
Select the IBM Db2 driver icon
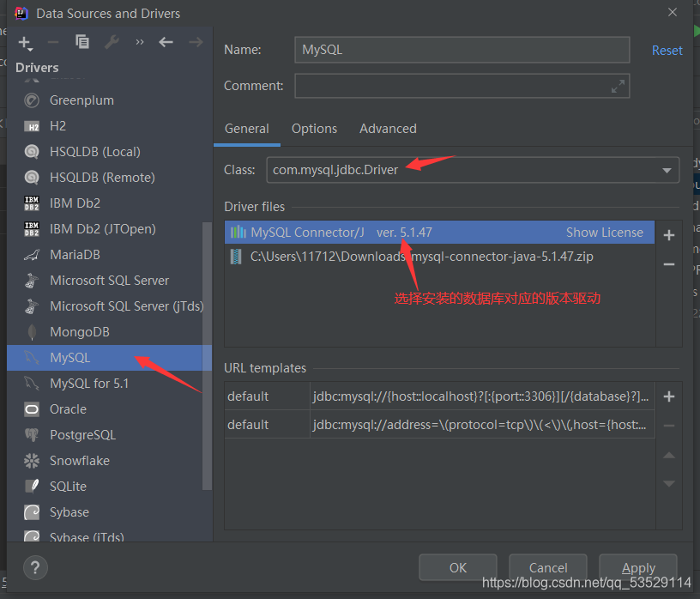point(32,203)
